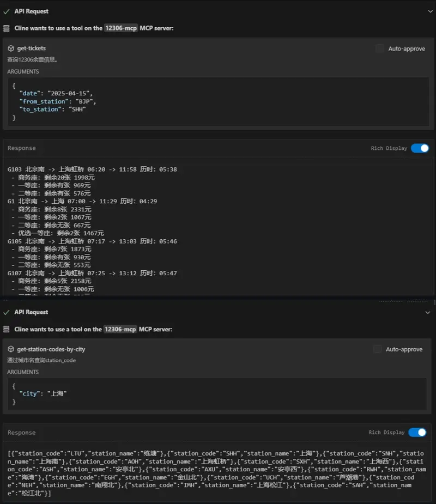Click the "一等座: 剩余无张 1006元" line

53,289
